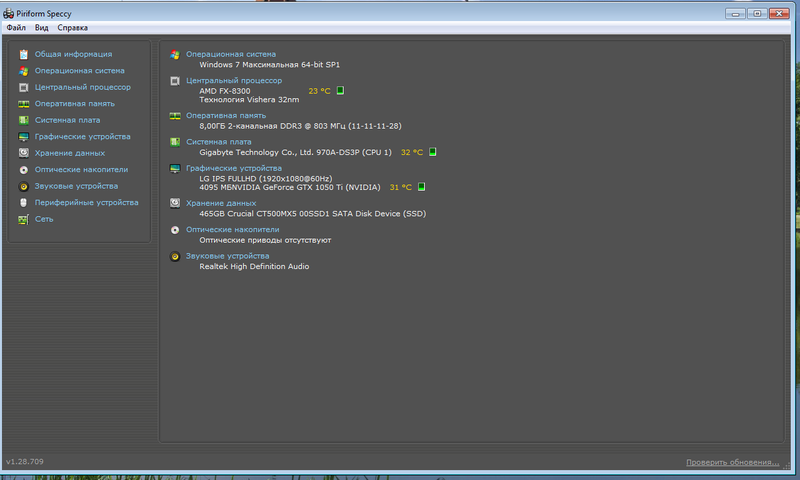Select Оперативная память in the sidebar

[74, 104]
